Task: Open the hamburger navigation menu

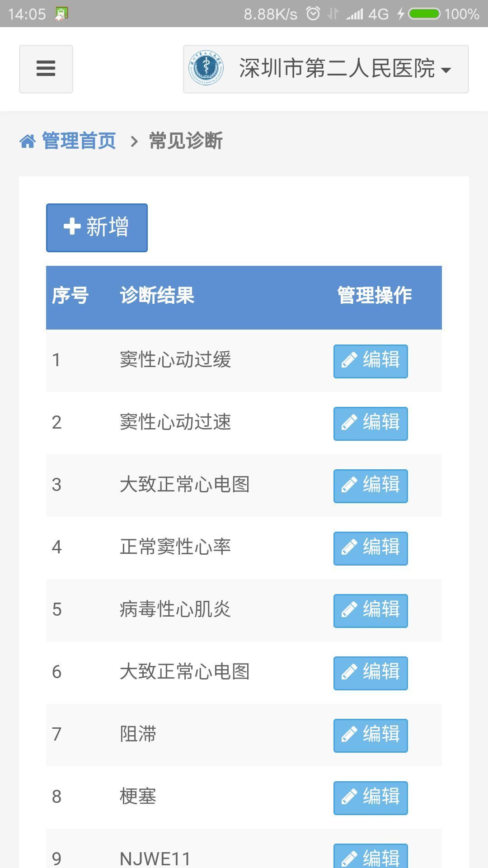Action: (46, 69)
